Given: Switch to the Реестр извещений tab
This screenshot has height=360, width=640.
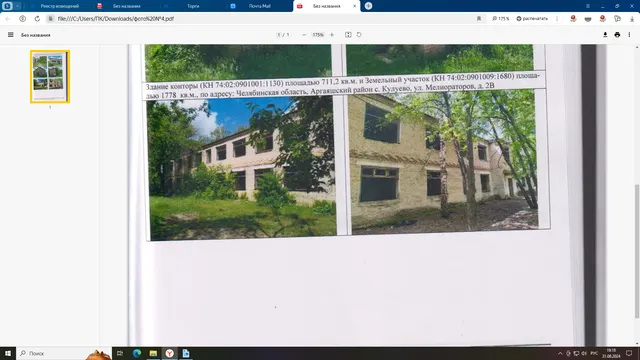Looking at the screenshot, I should (60, 6).
